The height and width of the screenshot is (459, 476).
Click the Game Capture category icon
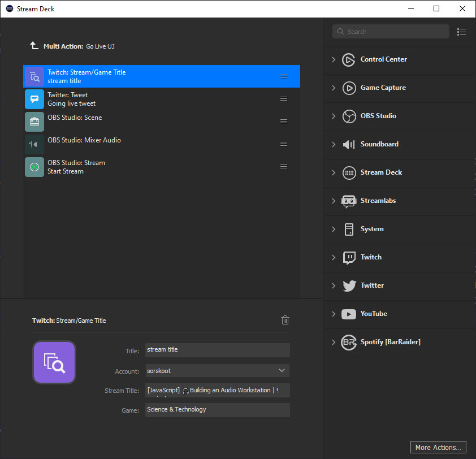point(349,88)
